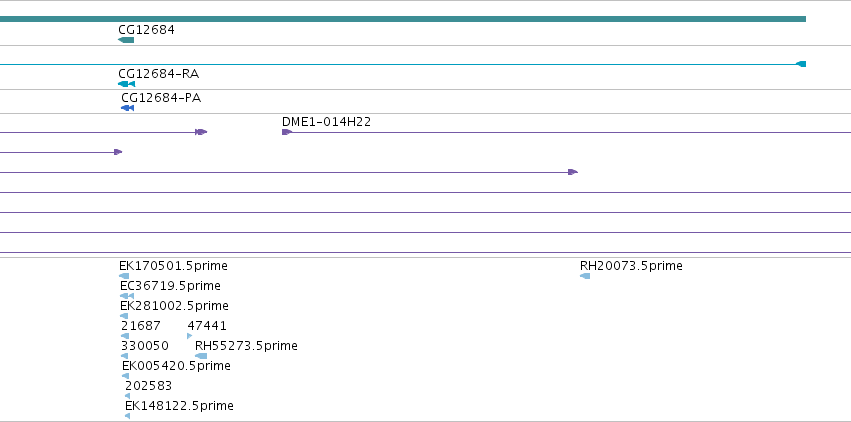
Task: Click the 21687 feature arrow
Action: click(x=125, y=336)
